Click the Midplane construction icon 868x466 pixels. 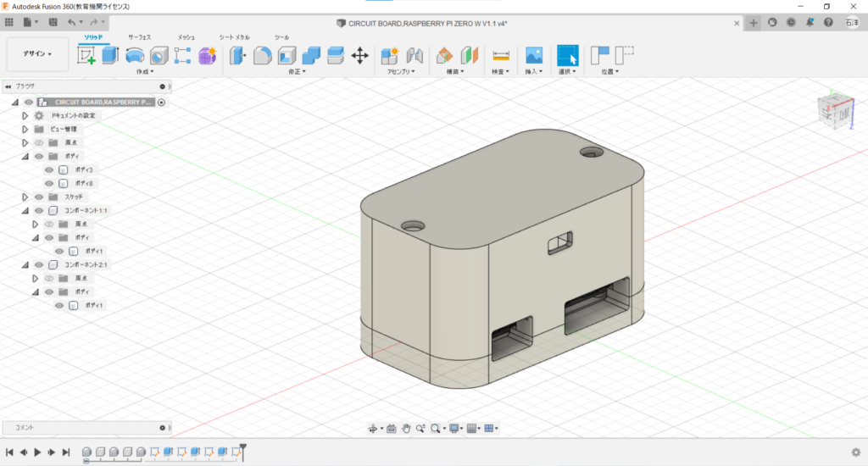(x=469, y=55)
